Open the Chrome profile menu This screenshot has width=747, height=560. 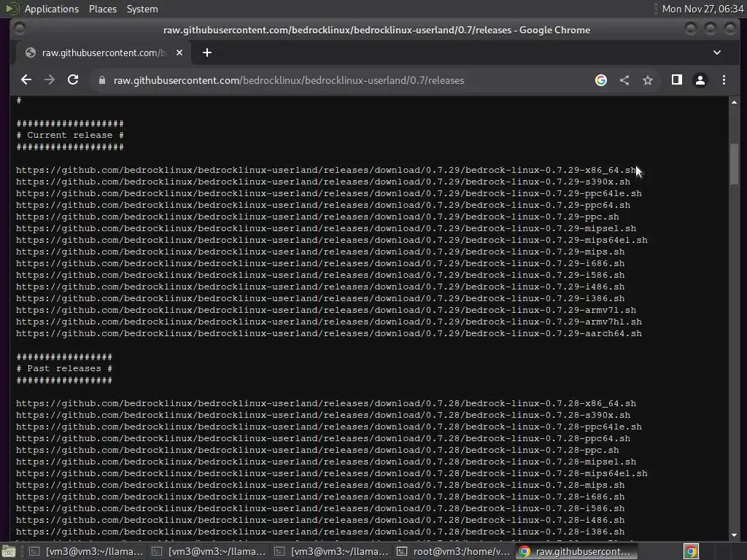(x=700, y=80)
